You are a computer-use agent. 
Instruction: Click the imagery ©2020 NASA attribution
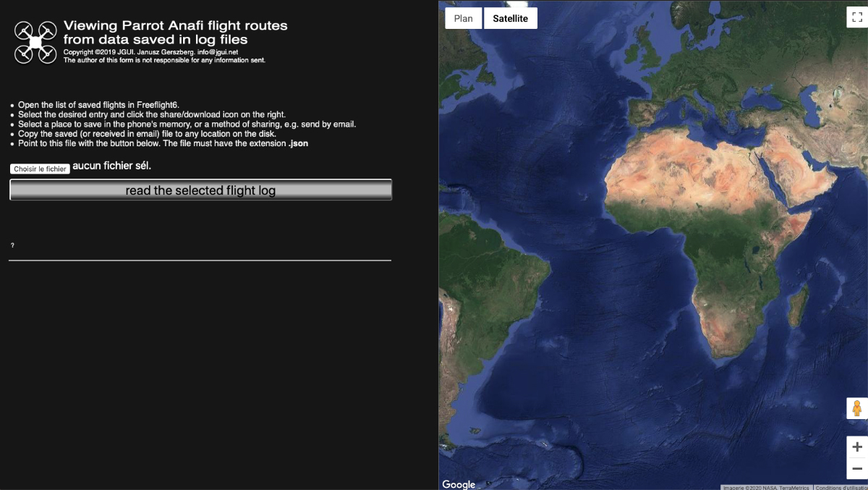click(x=766, y=487)
